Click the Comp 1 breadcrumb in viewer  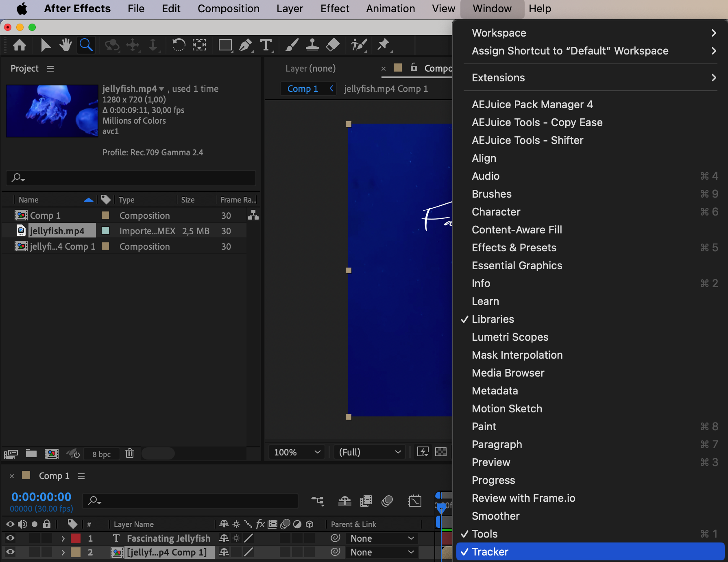[303, 89]
